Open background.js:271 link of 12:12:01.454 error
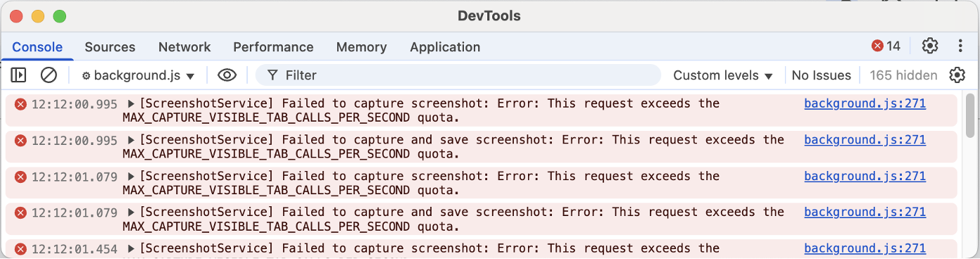 tap(865, 248)
